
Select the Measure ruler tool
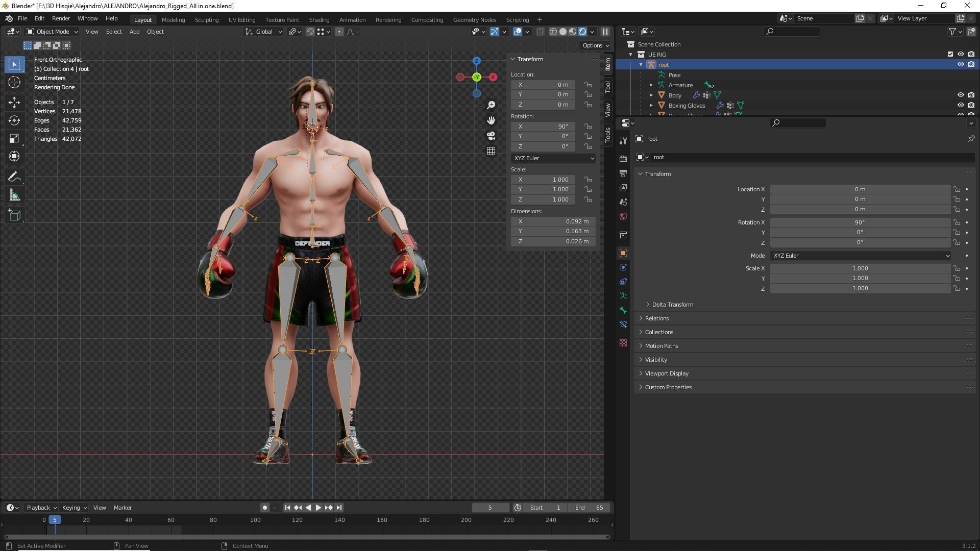[14, 196]
